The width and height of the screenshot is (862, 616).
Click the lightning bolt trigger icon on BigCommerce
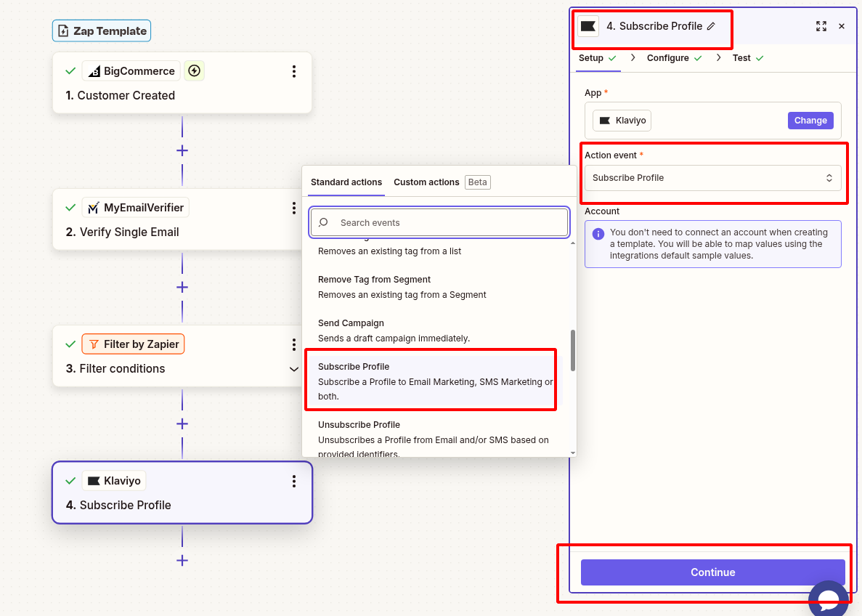point(194,70)
